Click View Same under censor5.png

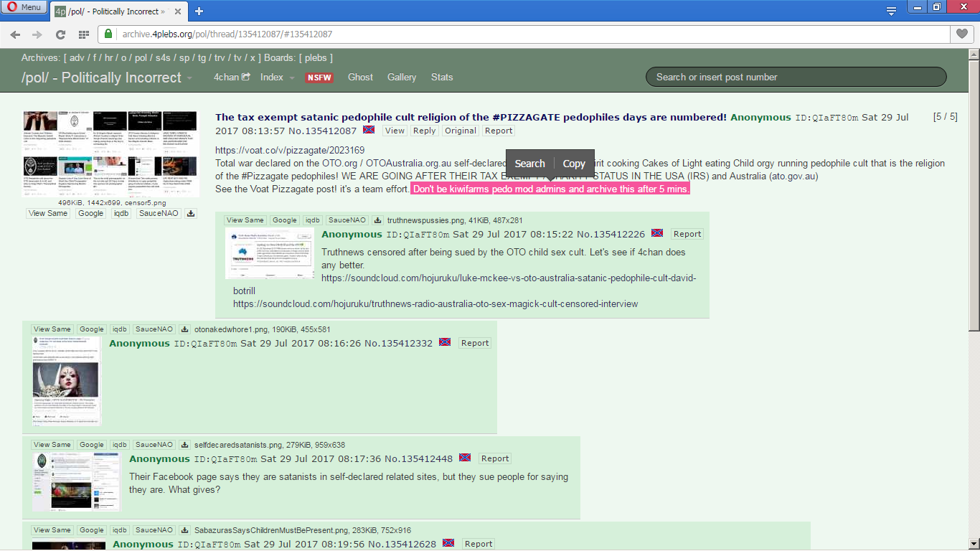(48, 213)
